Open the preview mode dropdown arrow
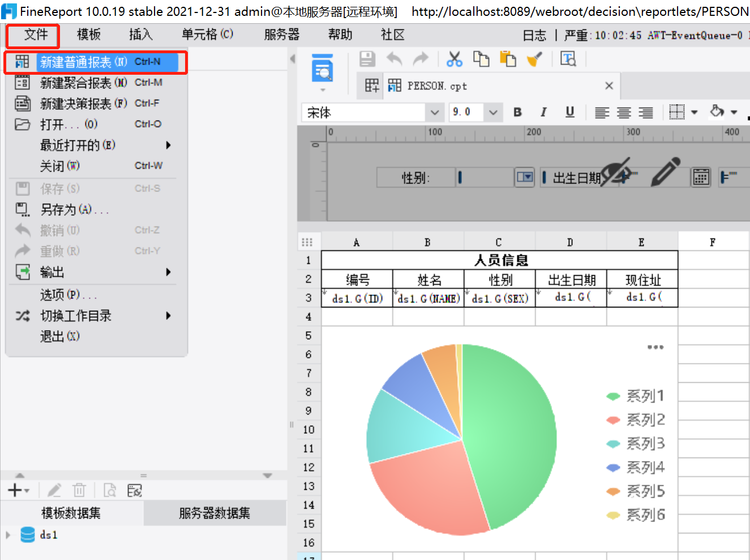This screenshot has height=560, width=750. click(323, 89)
